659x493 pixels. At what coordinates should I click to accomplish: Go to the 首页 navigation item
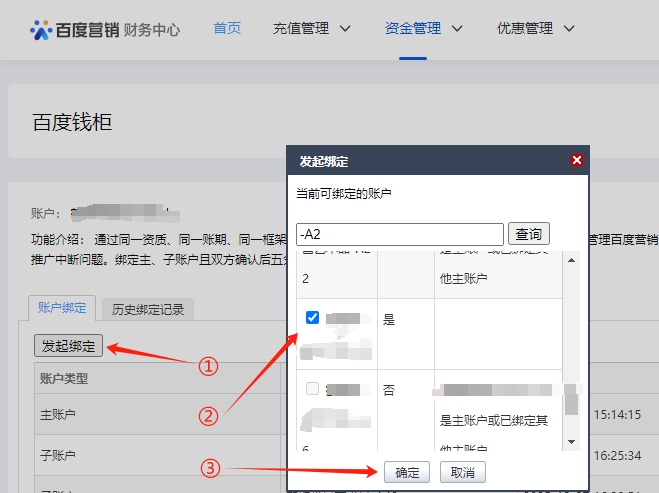pyautogui.click(x=227, y=29)
